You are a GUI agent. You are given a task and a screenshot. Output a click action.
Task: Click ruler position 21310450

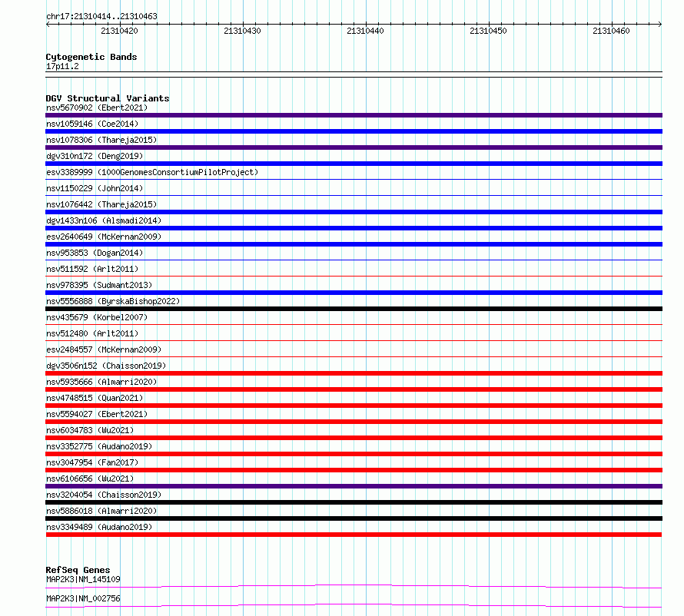pos(488,31)
